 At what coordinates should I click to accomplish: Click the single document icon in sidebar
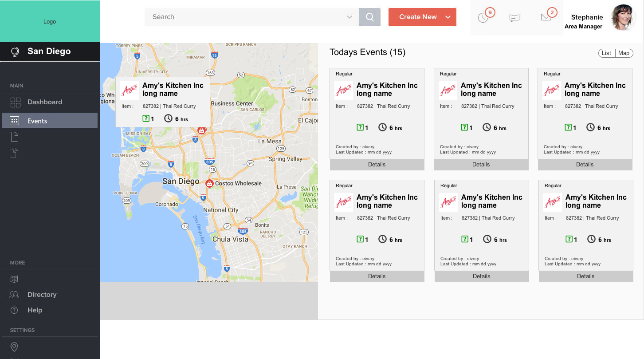click(x=15, y=137)
